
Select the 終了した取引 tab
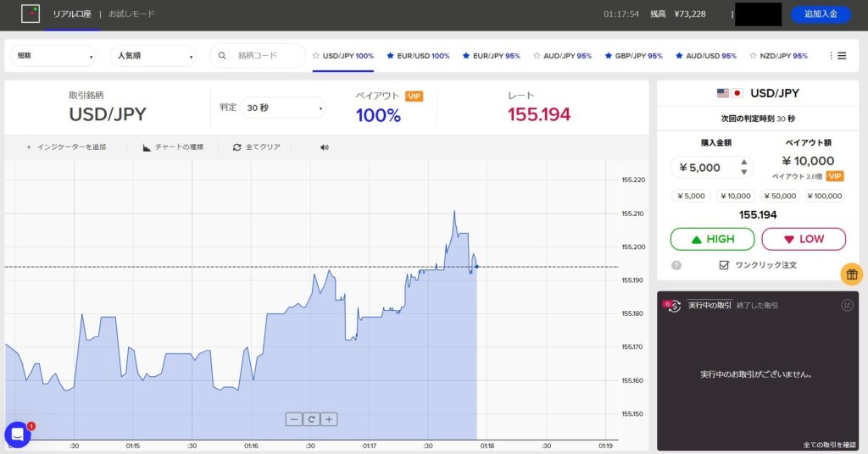click(x=757, y=305)
